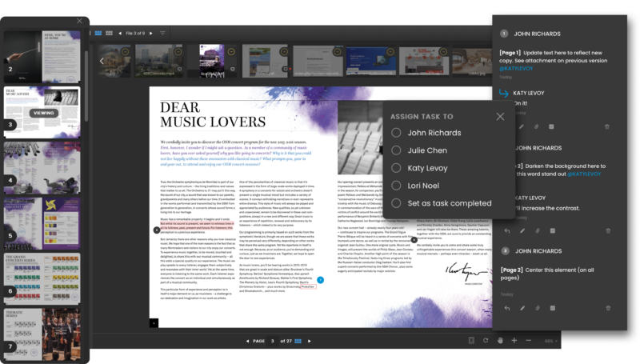The image size is (640, 364).
Task: Reply to the 'Center this element' comment
Action: (x=507, y=308)
